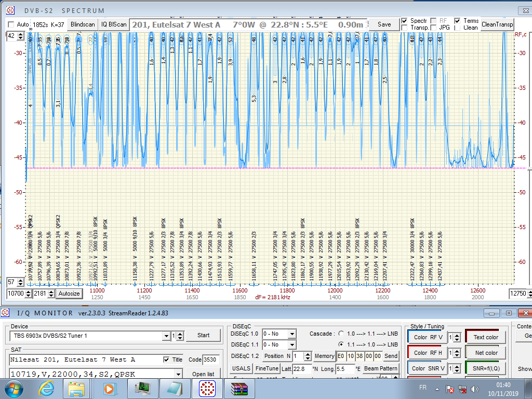Click the Save button
This screenshot has width=532, height=399.
[x=384, y=24]
